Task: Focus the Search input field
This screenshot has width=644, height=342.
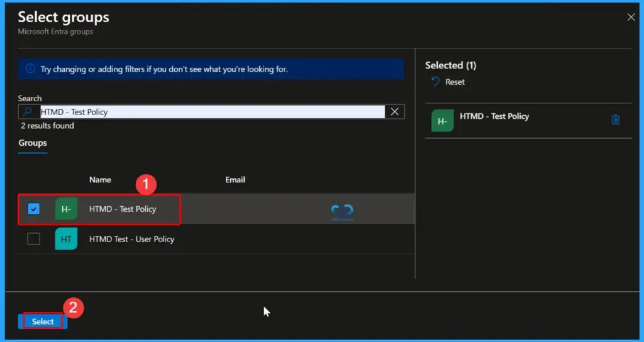Action: click(x=213, y=112)
